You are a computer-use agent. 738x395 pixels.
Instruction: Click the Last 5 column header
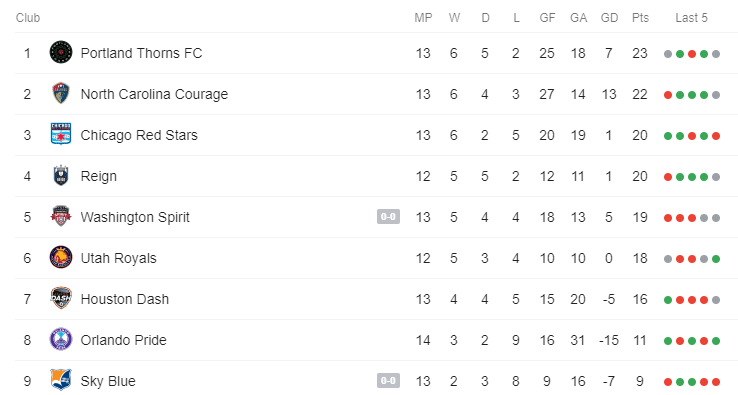point(691,18)
